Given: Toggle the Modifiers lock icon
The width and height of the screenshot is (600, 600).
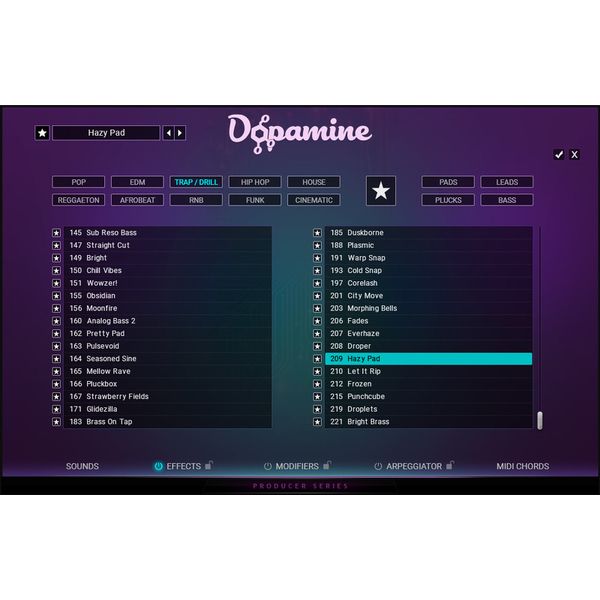Looking at the screenshot, I should pos(327,465).
